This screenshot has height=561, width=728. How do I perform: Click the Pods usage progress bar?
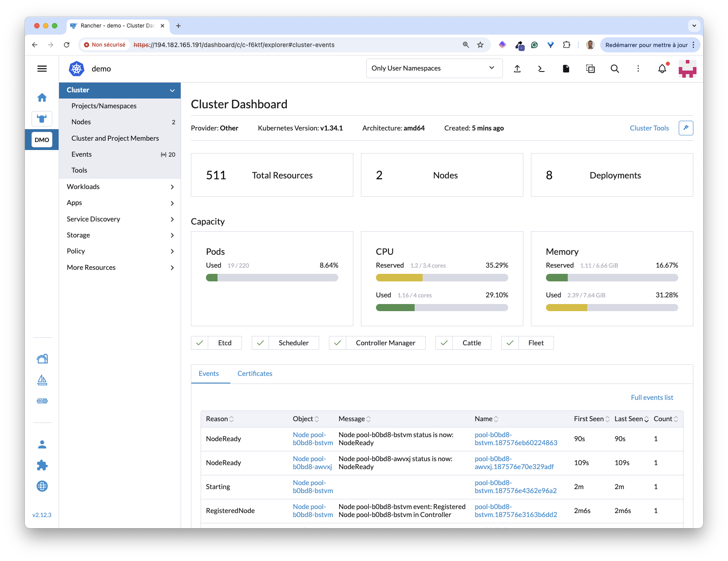coord(272,278)
